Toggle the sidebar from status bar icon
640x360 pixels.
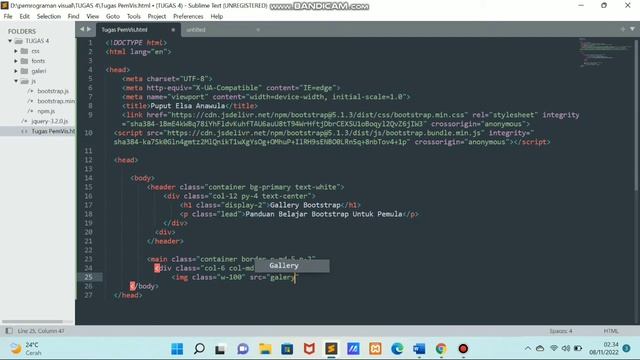coord(9,331)
